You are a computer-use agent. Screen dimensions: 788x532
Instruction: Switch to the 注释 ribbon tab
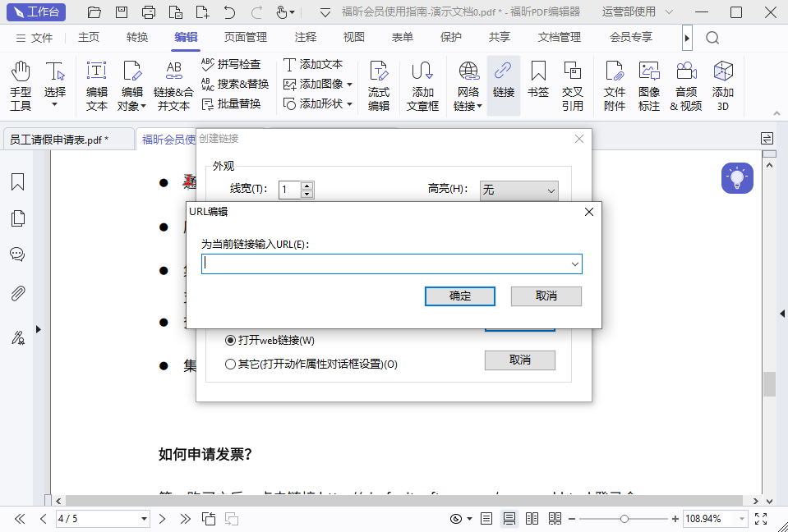pos(305,37)
